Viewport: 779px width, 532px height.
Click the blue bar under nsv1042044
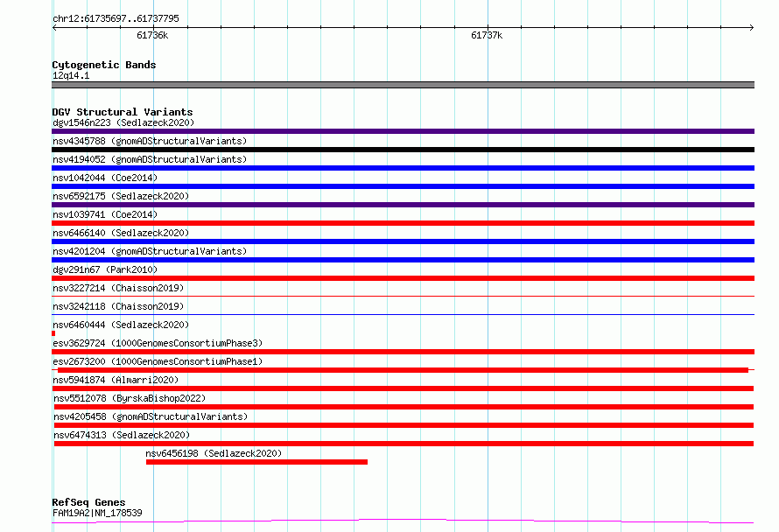[x=403, y=186]
